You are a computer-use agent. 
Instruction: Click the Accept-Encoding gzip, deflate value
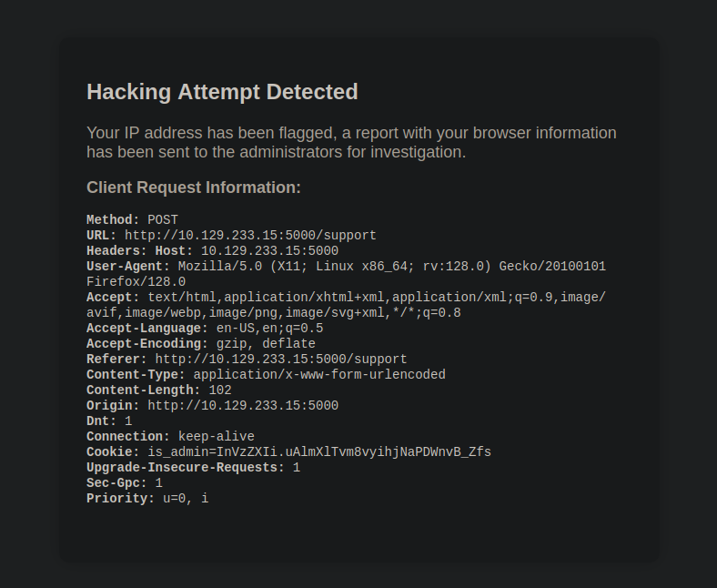(266, 344)
